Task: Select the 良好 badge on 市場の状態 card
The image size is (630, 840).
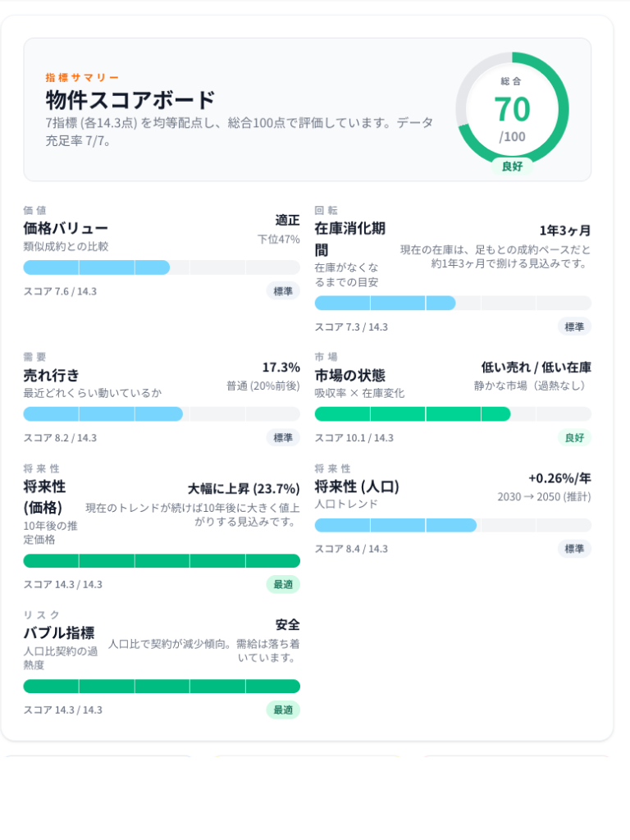Action: [574, 437]
